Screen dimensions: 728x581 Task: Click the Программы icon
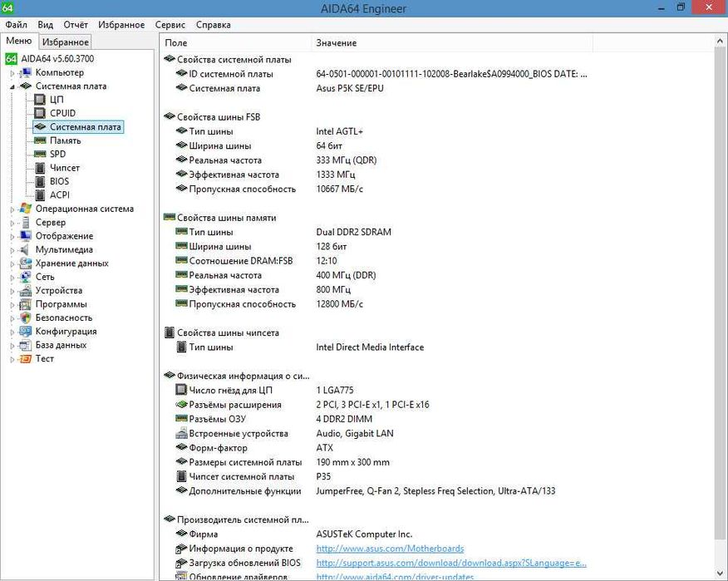26,304
